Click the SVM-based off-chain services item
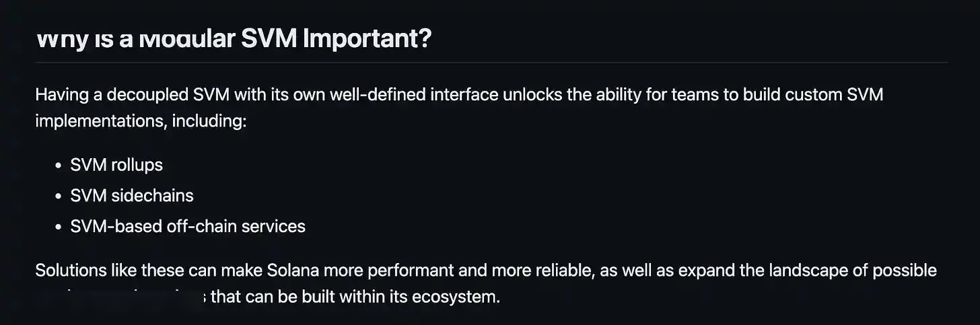980x325 pixels. coord(188,226)
